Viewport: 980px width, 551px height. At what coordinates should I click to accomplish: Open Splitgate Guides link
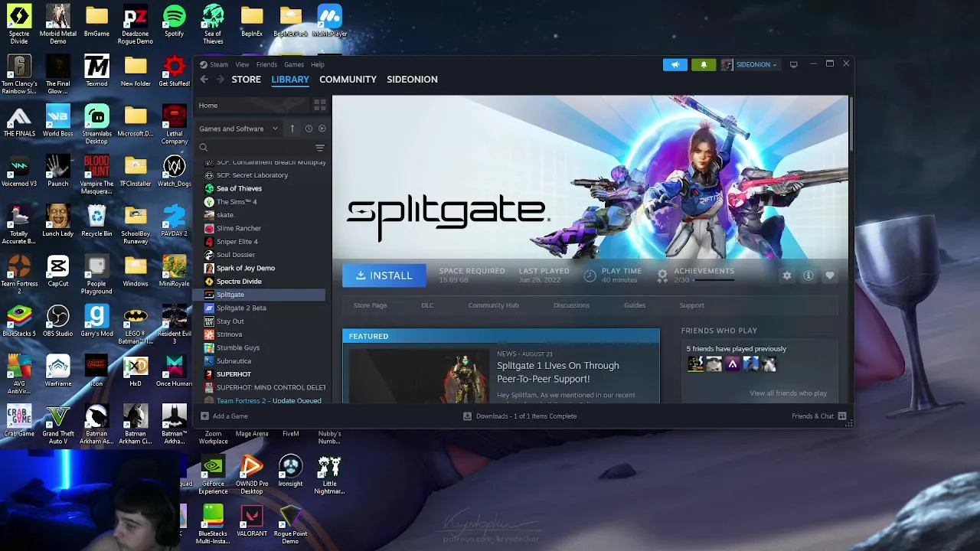pos(635,305)
